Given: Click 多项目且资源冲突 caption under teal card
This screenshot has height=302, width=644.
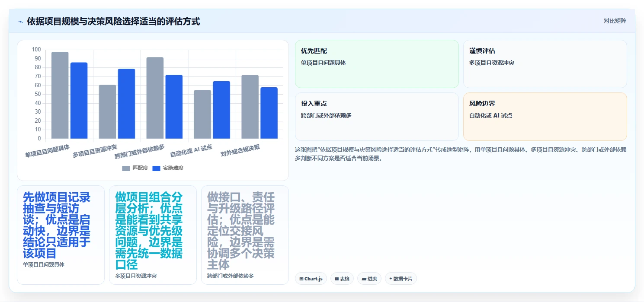Looking at the screenshot, I should pos(136,276).
